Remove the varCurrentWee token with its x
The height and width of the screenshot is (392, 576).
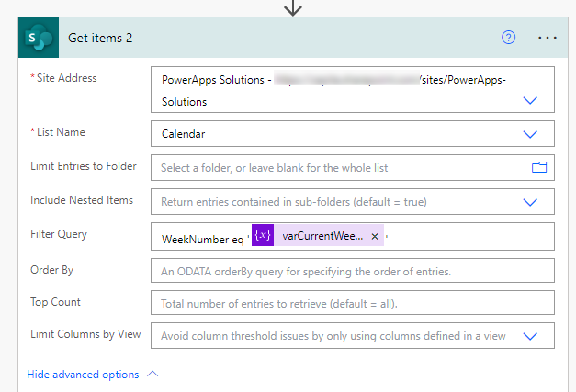[x=375, y=237]
